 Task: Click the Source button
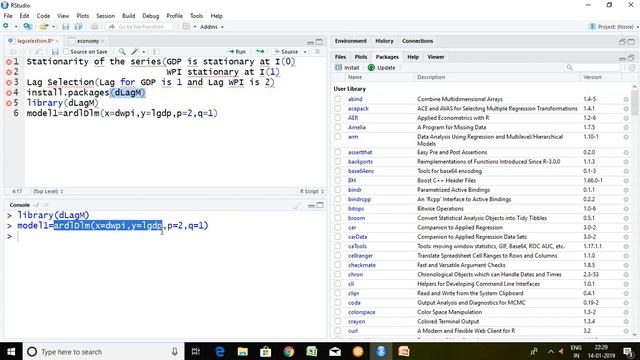pyautogui.click(x=286, y=52)
